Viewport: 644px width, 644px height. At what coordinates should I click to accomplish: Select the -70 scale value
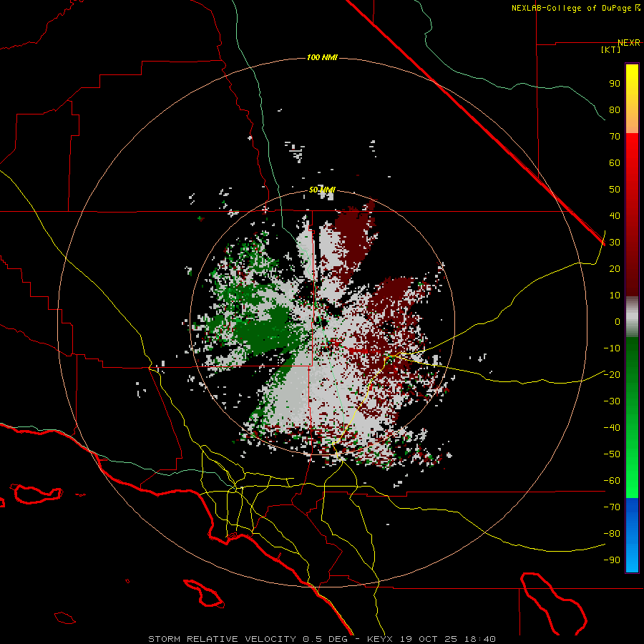click(x=612, y=507)
